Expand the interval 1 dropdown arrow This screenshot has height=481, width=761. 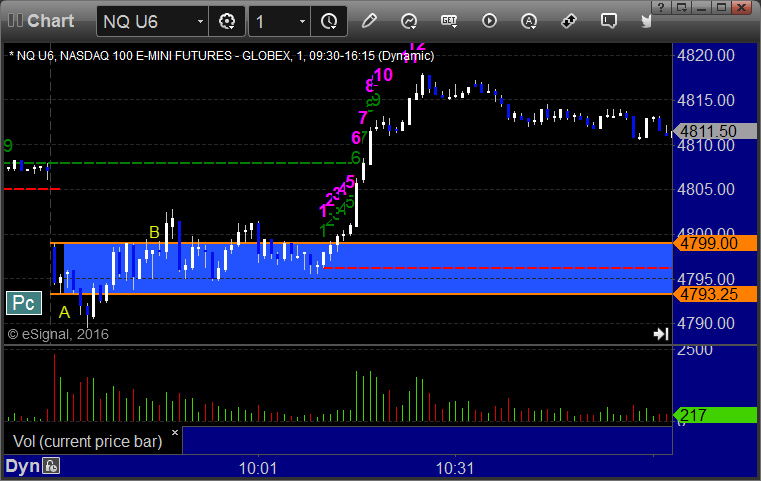(x=302, y=21)
